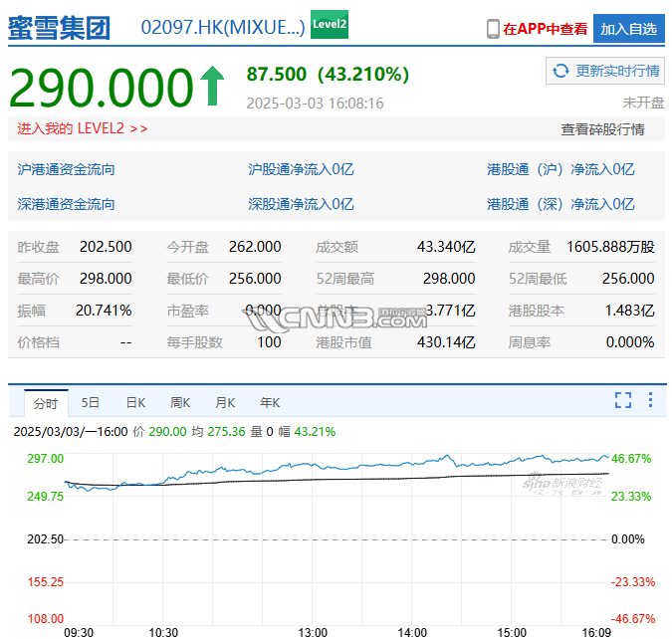
Task: Switch to the 5日 chart tab
Action: point(91,403)
